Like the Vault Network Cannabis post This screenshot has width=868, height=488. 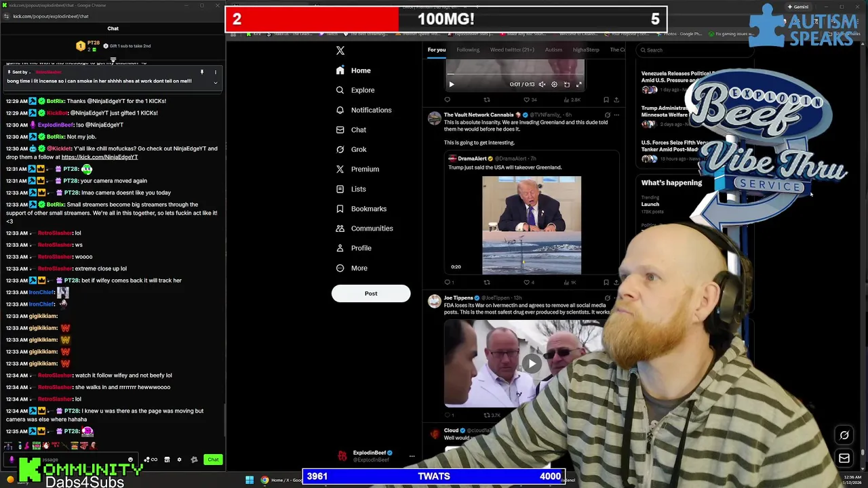pos(529,282)
